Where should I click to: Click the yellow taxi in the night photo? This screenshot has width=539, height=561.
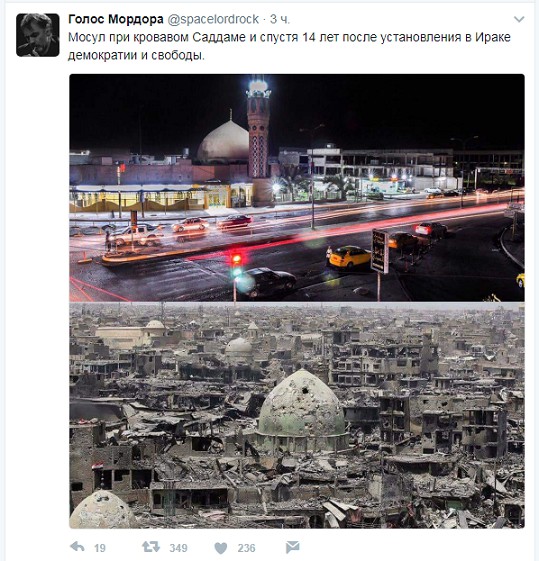pyautogui.click(x=349, y=257)
